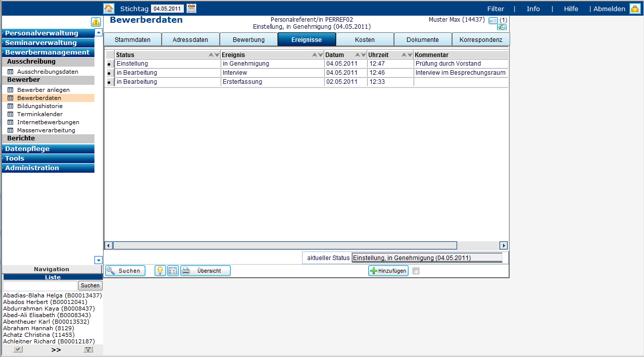This screenshot has width=644, height=357.
Task: Open the funnel filter icon under Liste
Action: click(88, 349)
